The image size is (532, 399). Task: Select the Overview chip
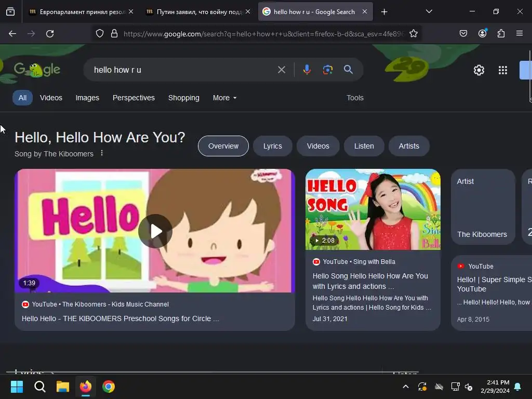point(223,146)
